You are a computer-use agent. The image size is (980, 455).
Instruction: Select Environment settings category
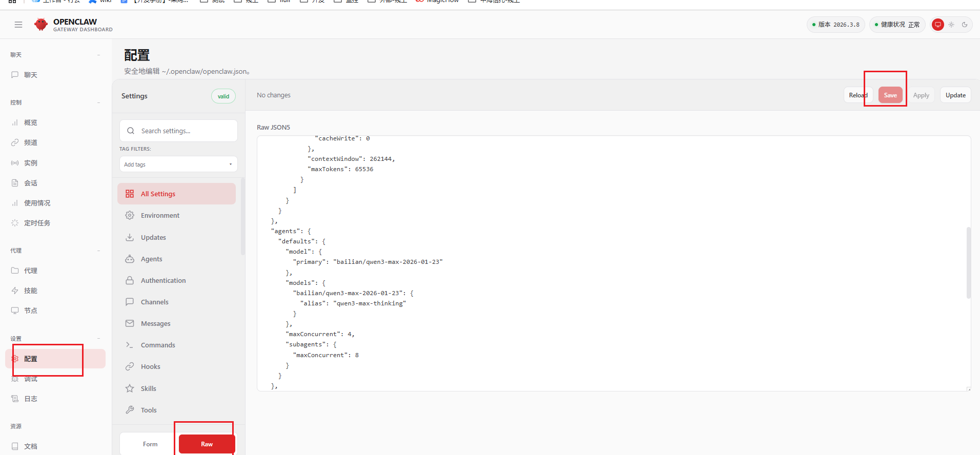[176, 216]
